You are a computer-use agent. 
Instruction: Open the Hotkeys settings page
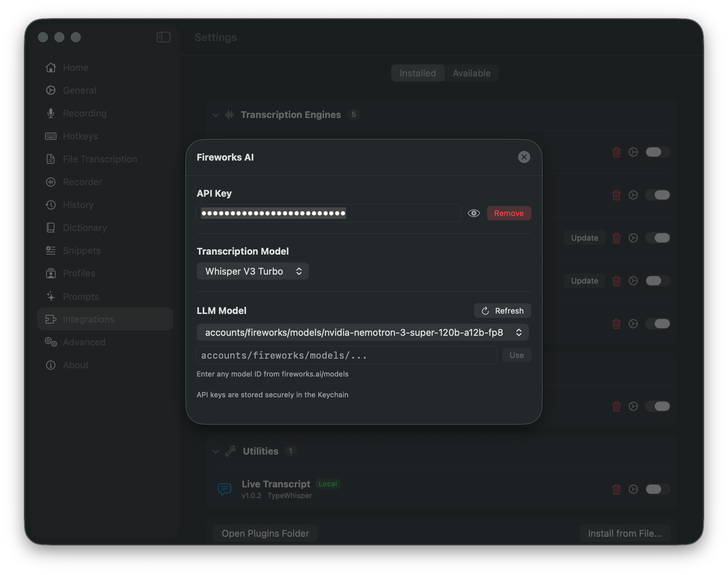[x=80, y=136]
